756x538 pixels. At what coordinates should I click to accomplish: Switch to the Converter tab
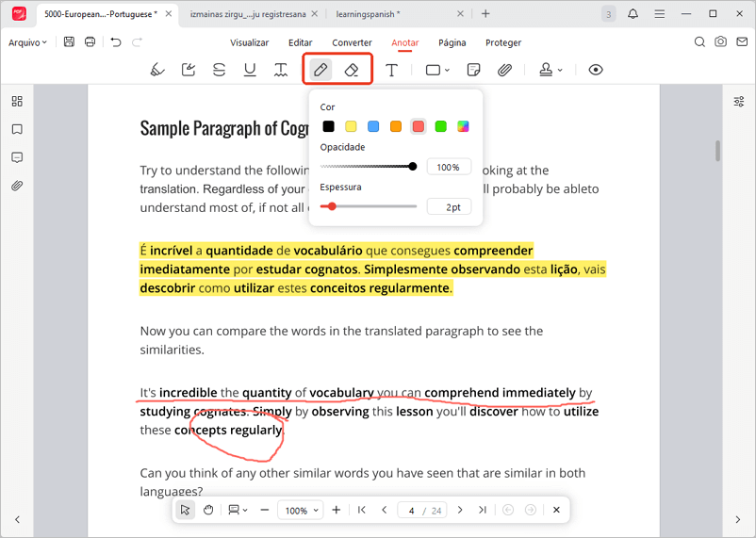(352, 42)
